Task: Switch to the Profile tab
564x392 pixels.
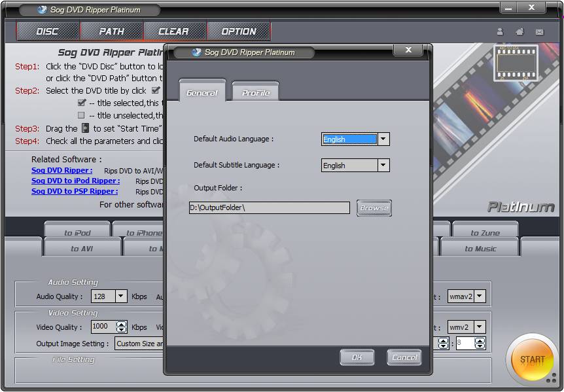Action: tap(255, 91)
